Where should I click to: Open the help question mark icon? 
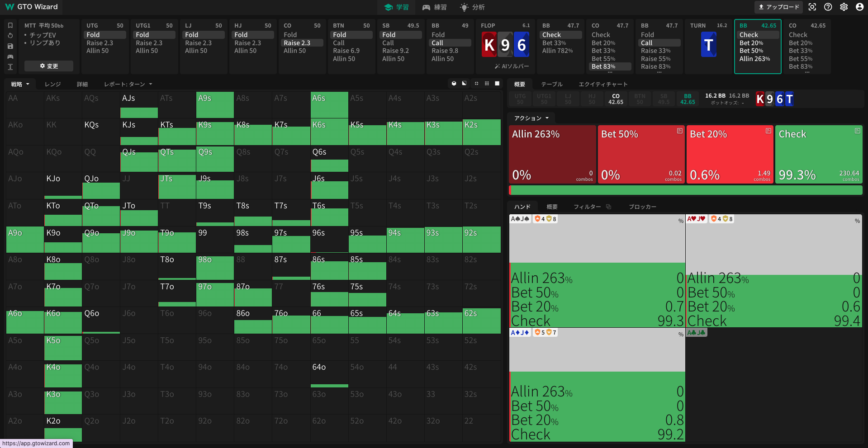[828, 7]
